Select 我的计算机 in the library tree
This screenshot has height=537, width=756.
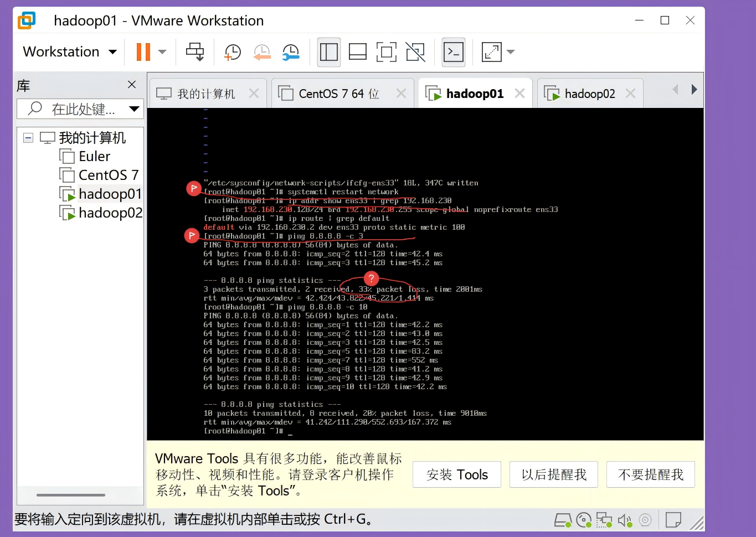pyautogui.click(x=92, y=137)
